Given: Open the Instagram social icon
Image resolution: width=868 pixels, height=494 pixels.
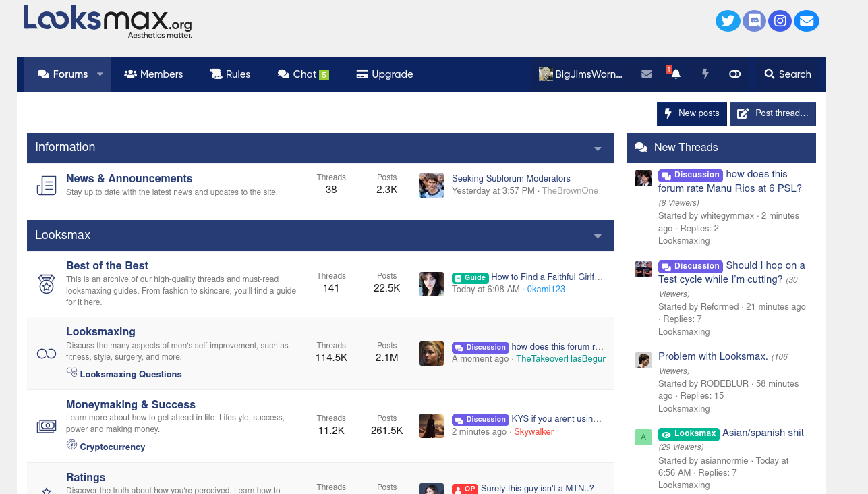Looking at the screenshot, I should [780, 21].
